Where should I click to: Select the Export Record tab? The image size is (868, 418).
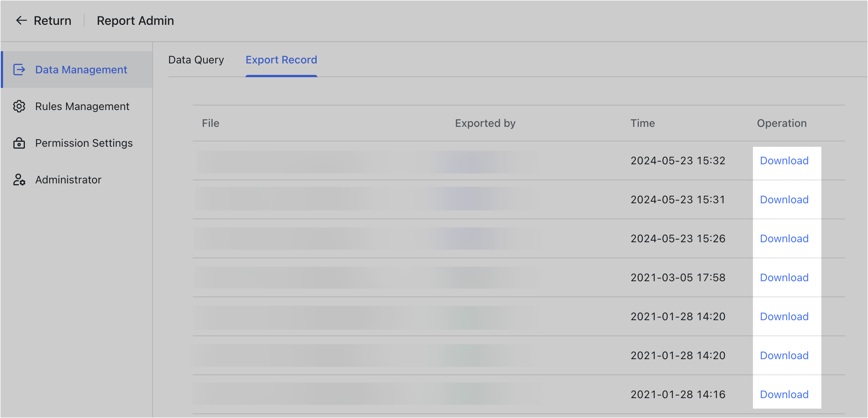281,60
